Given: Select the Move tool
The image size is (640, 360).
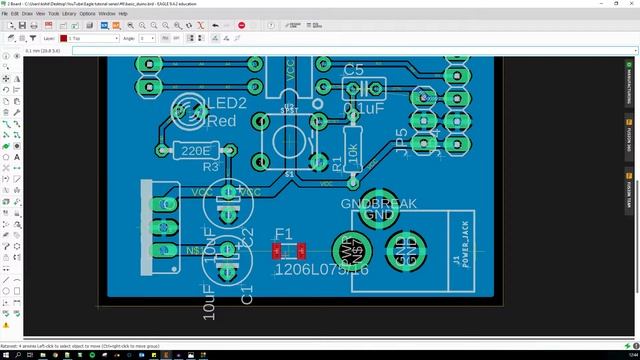Looking at the screenshot, I should click(6, 79).
